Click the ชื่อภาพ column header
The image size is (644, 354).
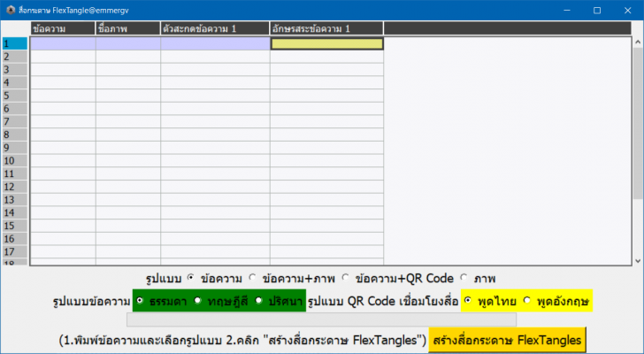[x=128, y=28]
